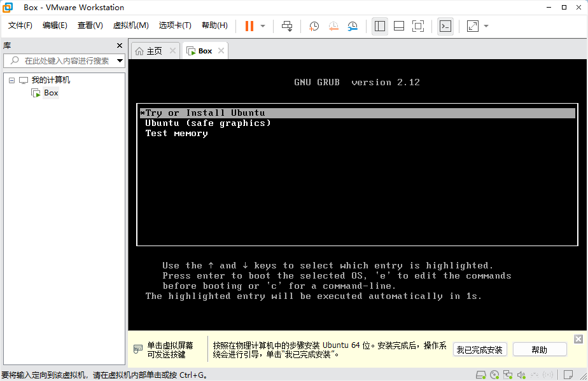The height and width of the screenshot is (381, 588).
Task: Click the 帮助 button in install bar
Action: (x=539, y=350)
